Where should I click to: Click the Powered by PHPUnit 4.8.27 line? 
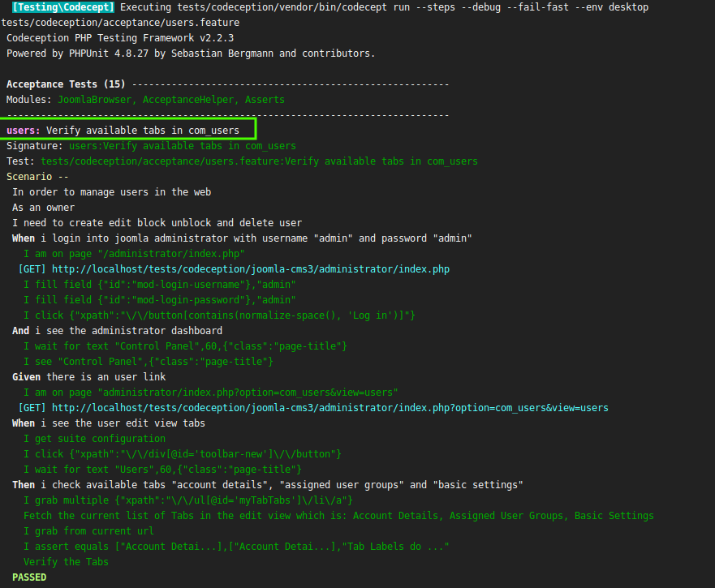[x=191, y=54]
